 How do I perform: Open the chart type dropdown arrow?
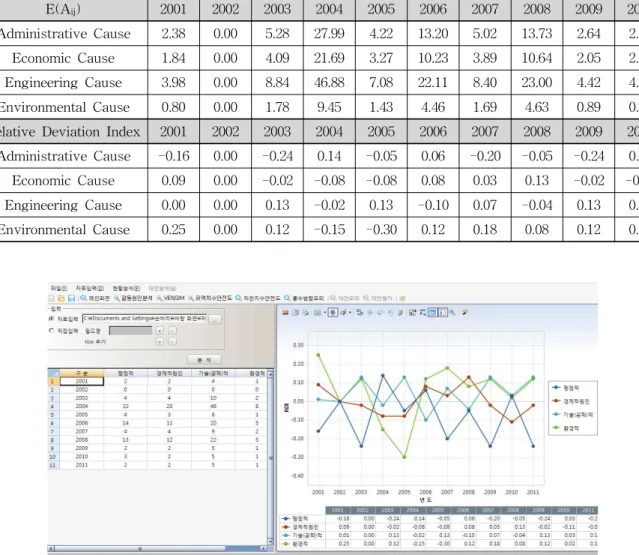point(325,313)
